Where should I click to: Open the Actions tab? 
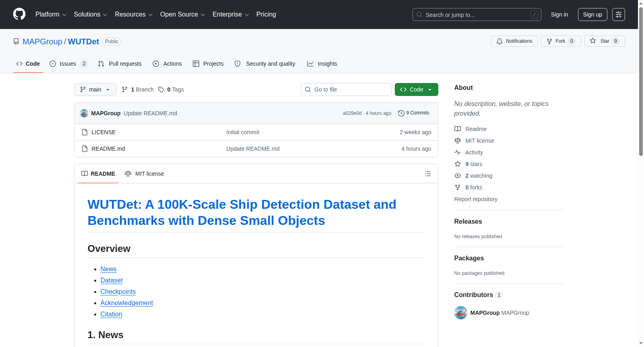167,64
